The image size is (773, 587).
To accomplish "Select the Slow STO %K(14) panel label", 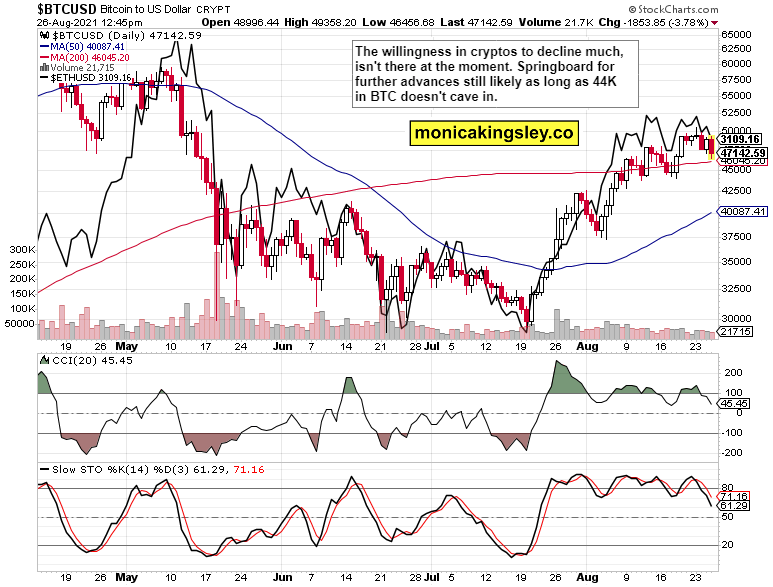I will (x=90, y=469).
